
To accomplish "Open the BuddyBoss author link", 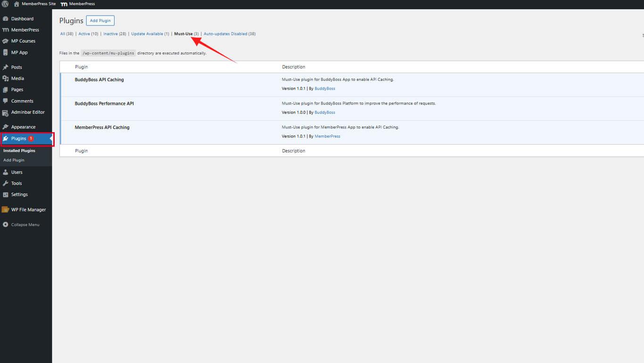I will coord(325,88).
